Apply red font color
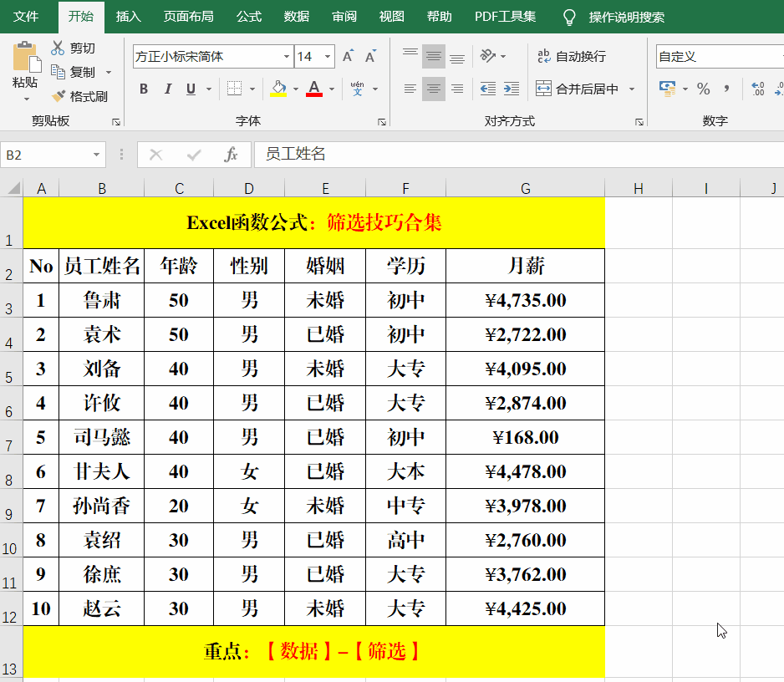The height and width of the screenshot is (682, 784). pyautogui.click(x=314, y=89)
